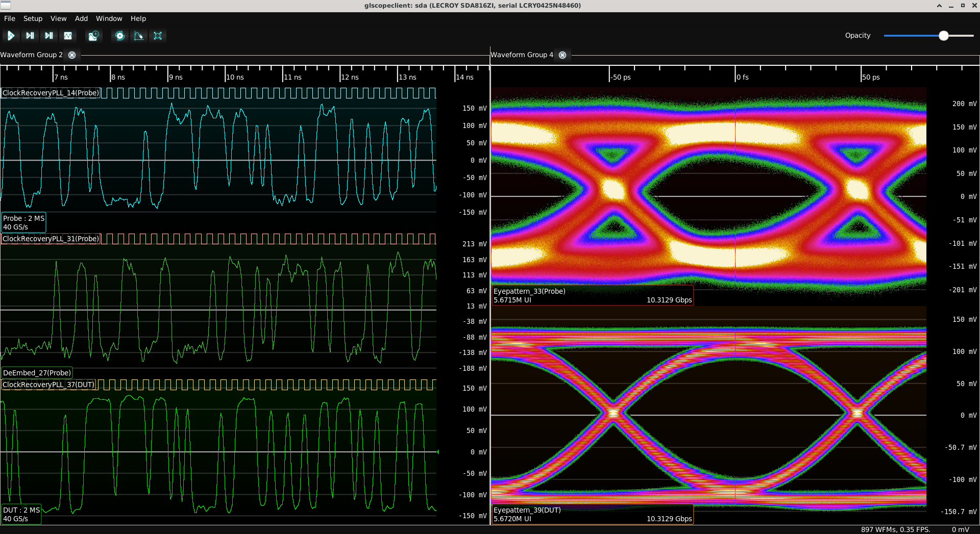Image resolution: width=980 pixels, height=534 pixels.
Task: Close Waveform Group 2 panel
Action: click(x=72, y=55)
